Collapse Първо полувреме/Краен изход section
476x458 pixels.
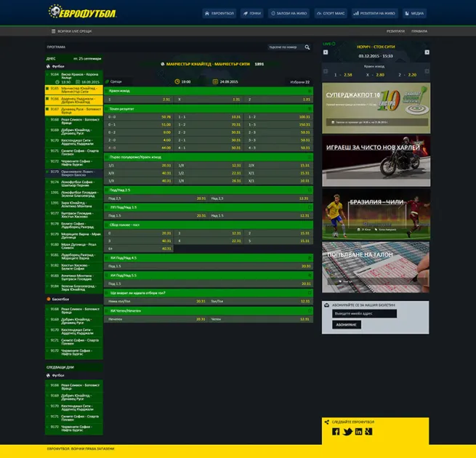coord(310,157)
